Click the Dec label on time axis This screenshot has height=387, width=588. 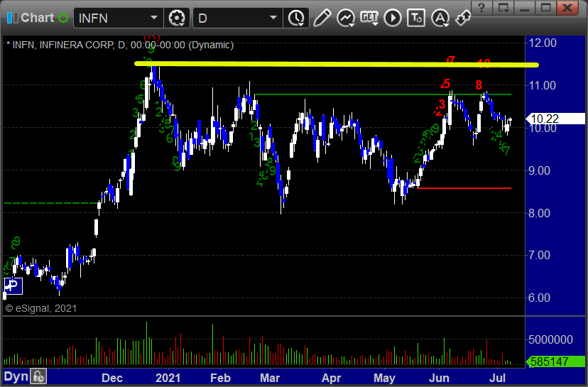(x=112, y=378)
